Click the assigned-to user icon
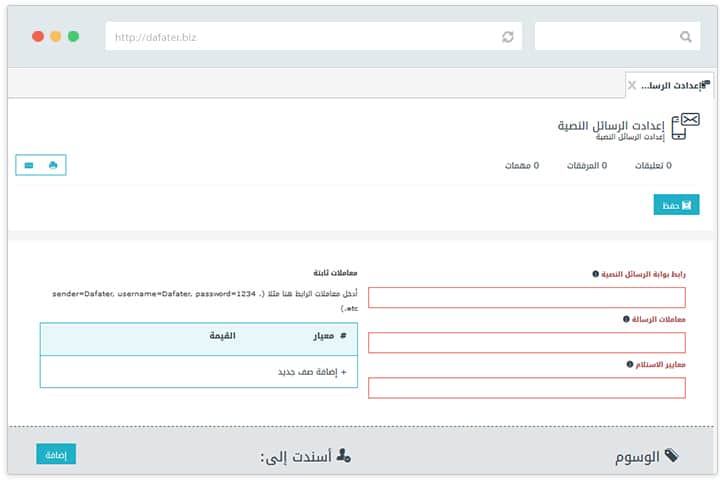 [344, 456]
